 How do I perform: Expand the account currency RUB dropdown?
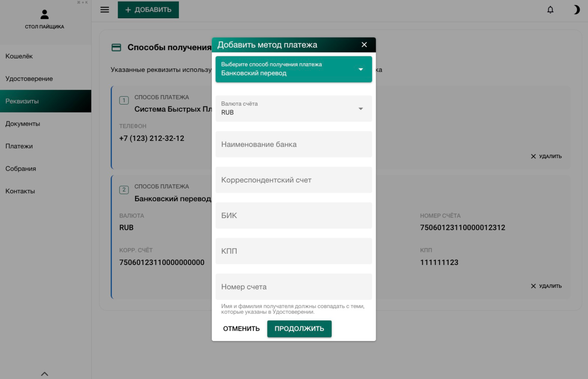pos(293,108)
